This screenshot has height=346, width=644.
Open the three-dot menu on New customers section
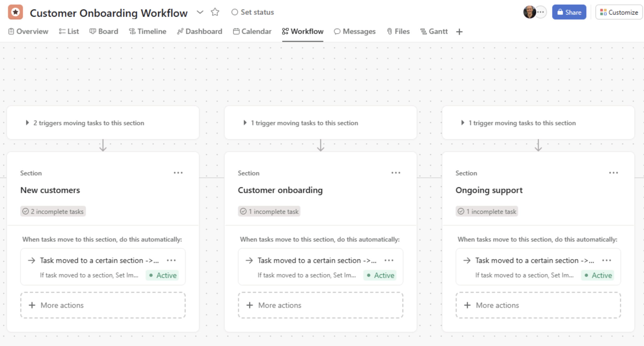[x=178, y=173]
